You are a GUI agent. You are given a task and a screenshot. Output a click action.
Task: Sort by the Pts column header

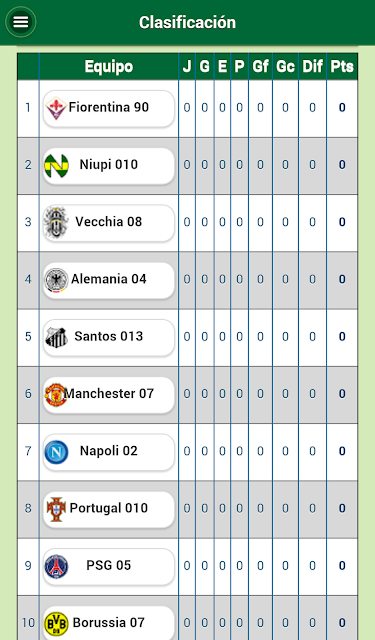[x=342, y=66]
